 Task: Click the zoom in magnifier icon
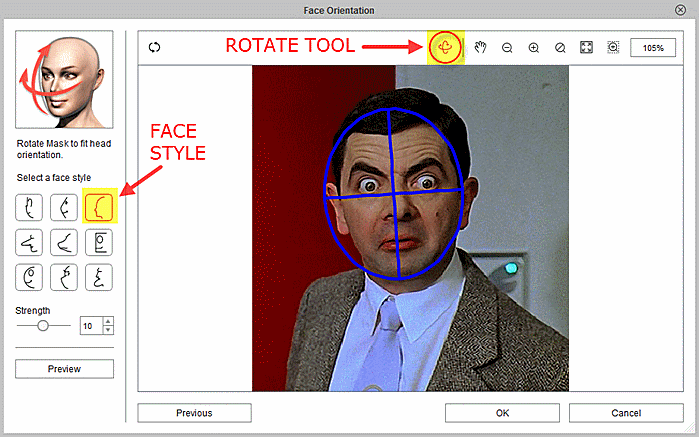[x=534, y=48]
